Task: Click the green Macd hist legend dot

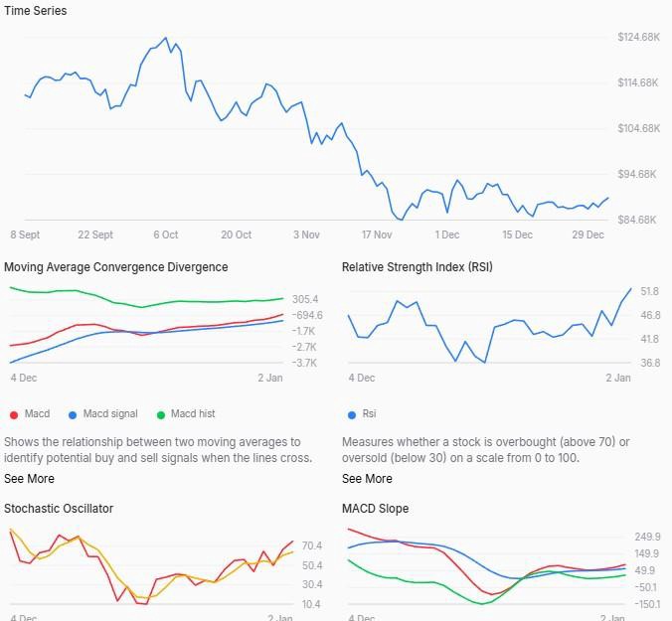Action: 161,414
